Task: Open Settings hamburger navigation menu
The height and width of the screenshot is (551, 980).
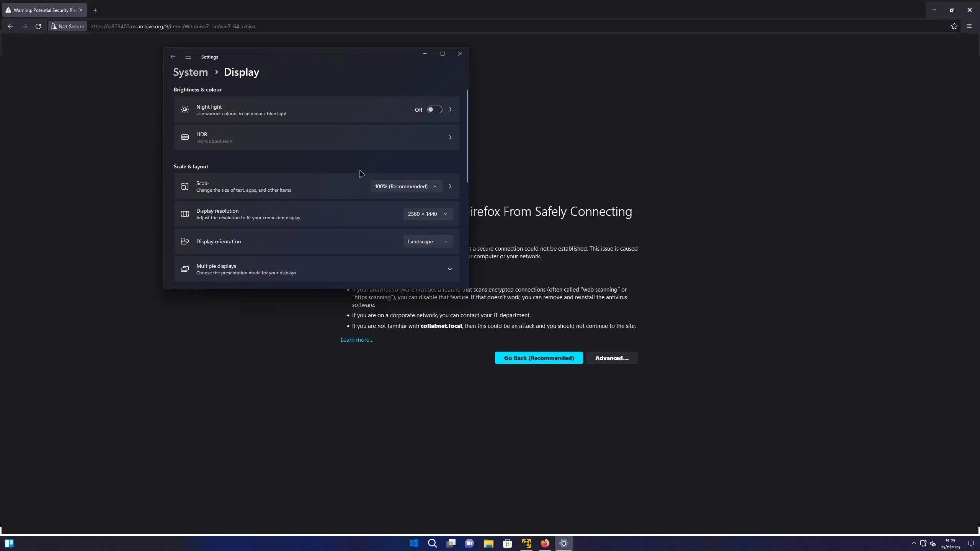Action: (x=188, y=57)
